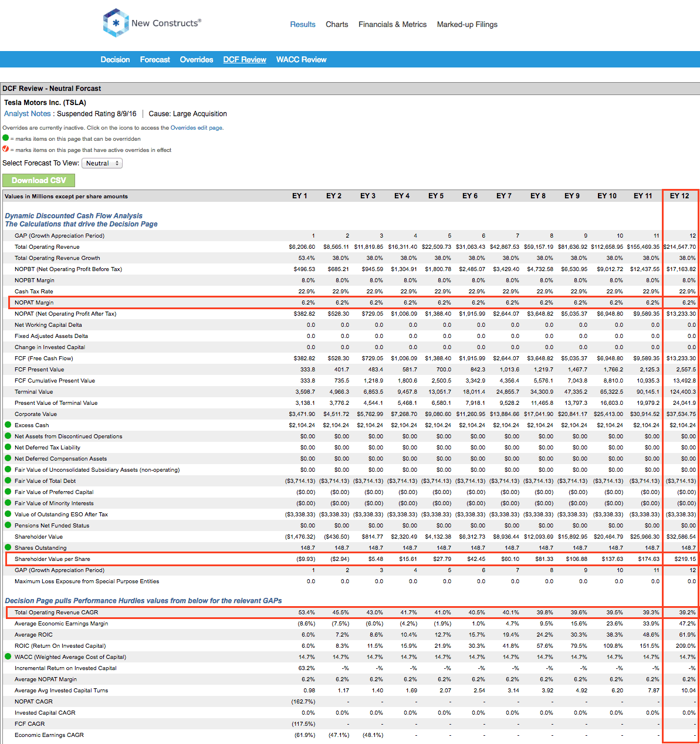
Task: Click green icon beside Pensions Net Funded Status
Action: coord(8,525)
